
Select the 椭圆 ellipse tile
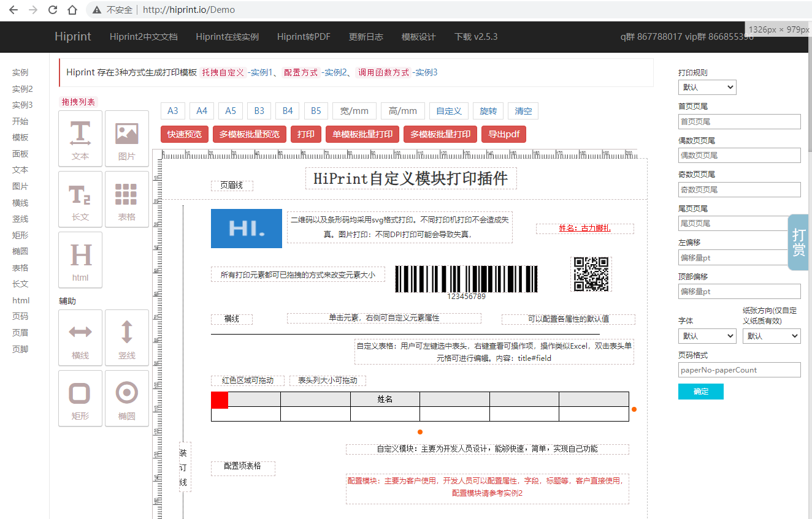(127, 398)
